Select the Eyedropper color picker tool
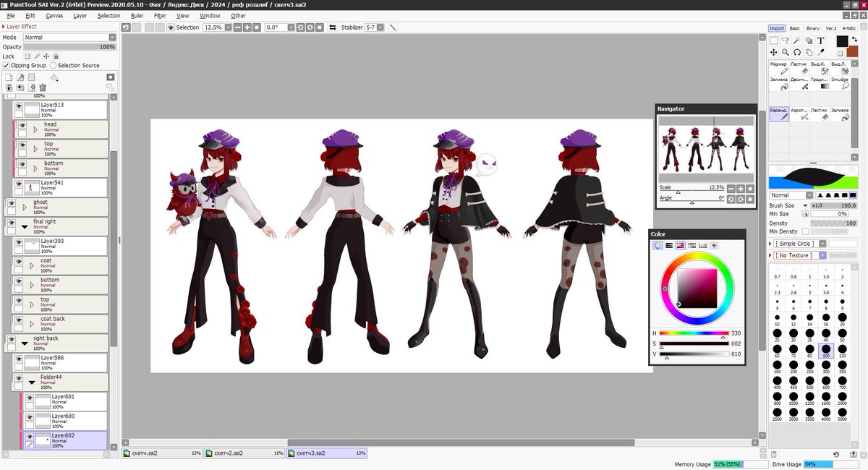Viewport: 868px width, 470px height. pyautogui.click(x=821, y=52)
